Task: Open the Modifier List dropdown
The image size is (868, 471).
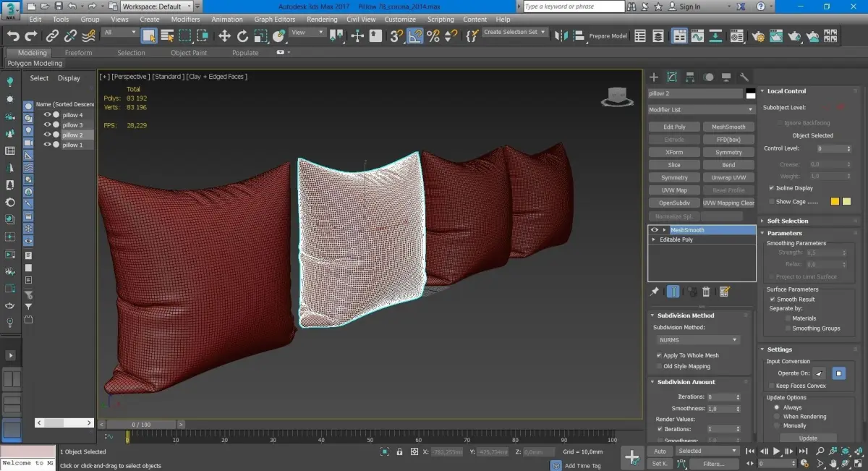Action: (701, 109)
